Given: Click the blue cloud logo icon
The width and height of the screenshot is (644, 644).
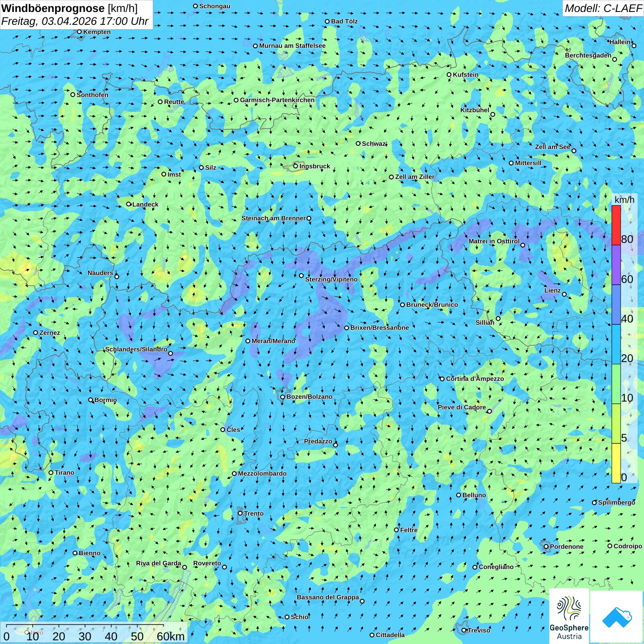Looking at the screenshot, I should click(617, 617).
